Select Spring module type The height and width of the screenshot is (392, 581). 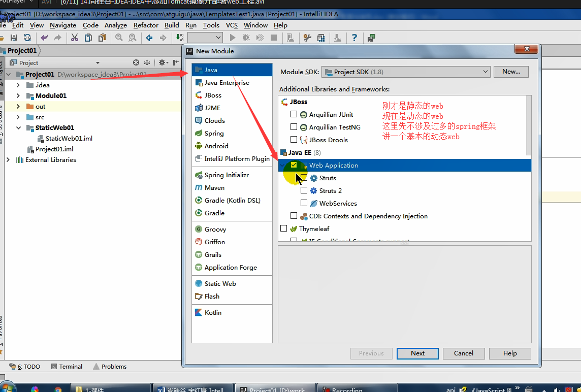point(232,133)
